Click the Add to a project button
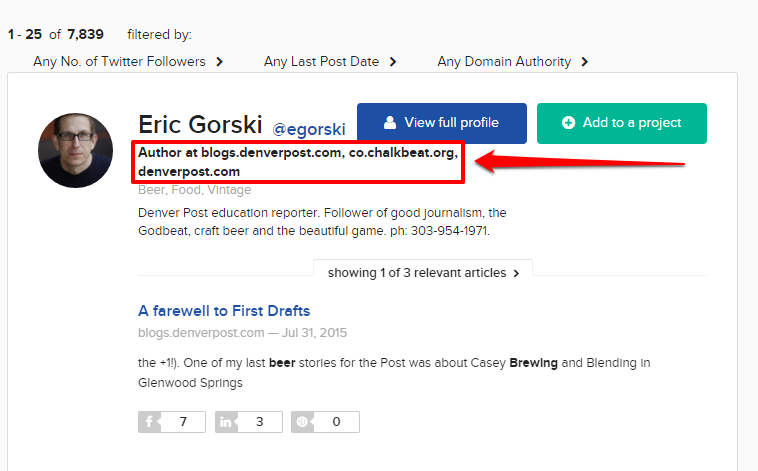The image size is (758, 471). pos(621,123)
